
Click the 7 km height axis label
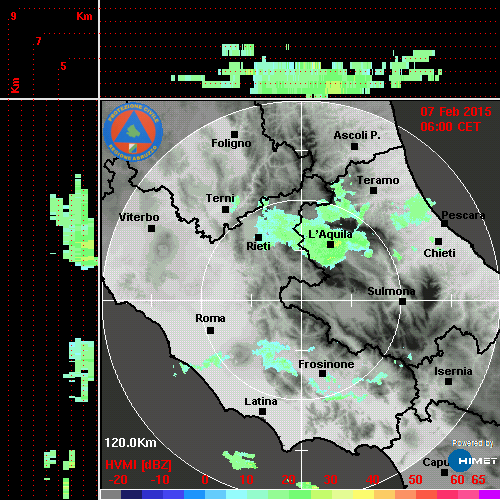[x=39, y=41]
